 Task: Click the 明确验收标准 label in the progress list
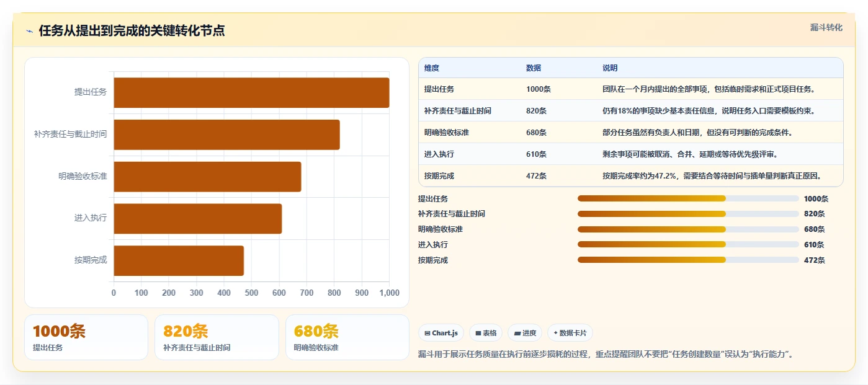(x=441, y=229)
